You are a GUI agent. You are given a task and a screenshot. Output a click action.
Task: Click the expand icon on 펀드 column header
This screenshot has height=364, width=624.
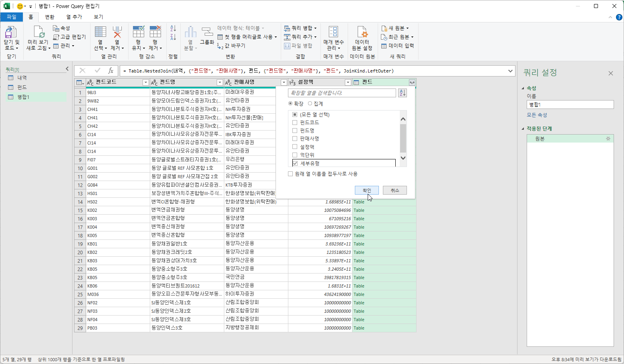click(412, 82)
